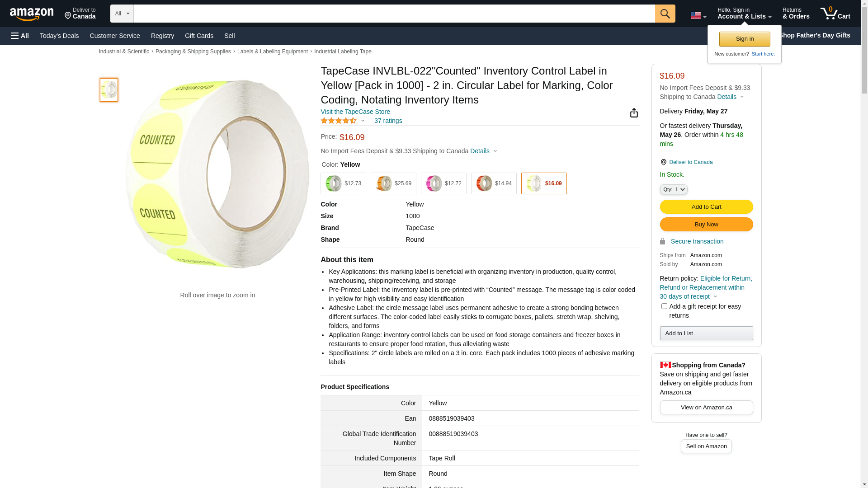Click the star rating icons

click(x=339, y=121)
